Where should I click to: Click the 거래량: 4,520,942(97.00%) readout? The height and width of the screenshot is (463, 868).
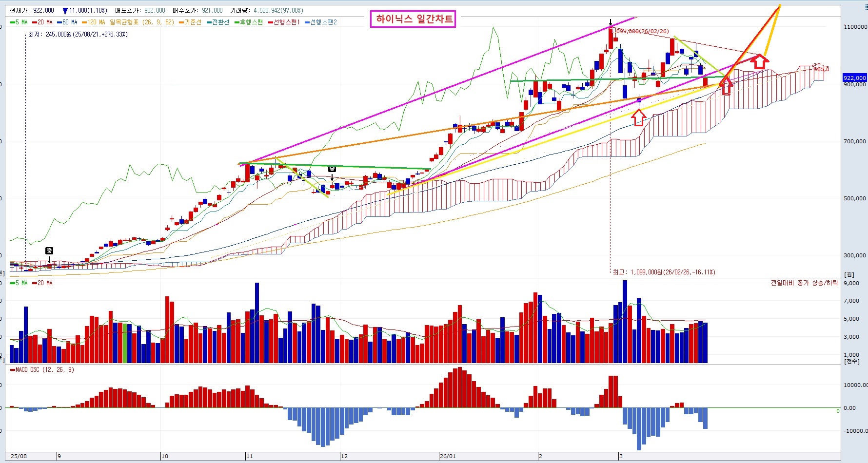coord(267,10)
